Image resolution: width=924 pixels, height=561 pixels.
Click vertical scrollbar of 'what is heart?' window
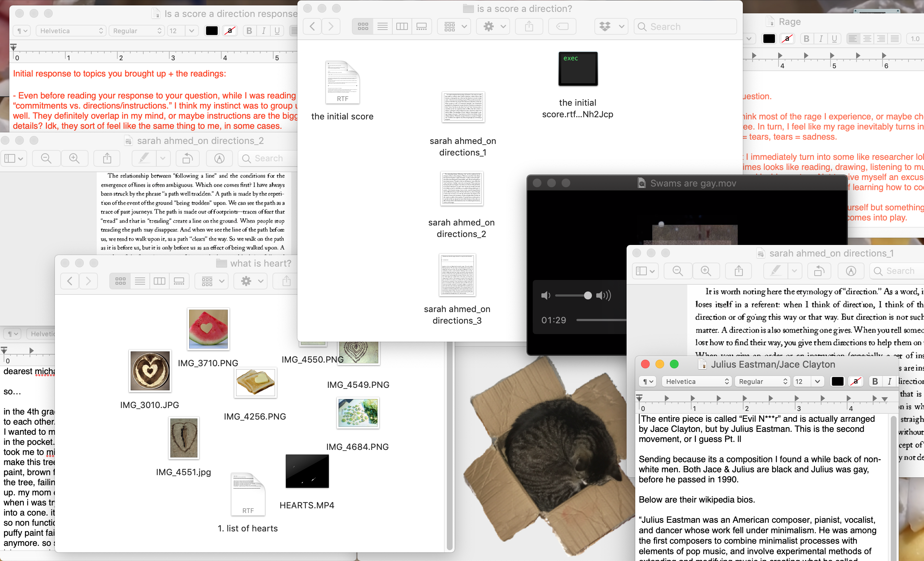[449, 446]
